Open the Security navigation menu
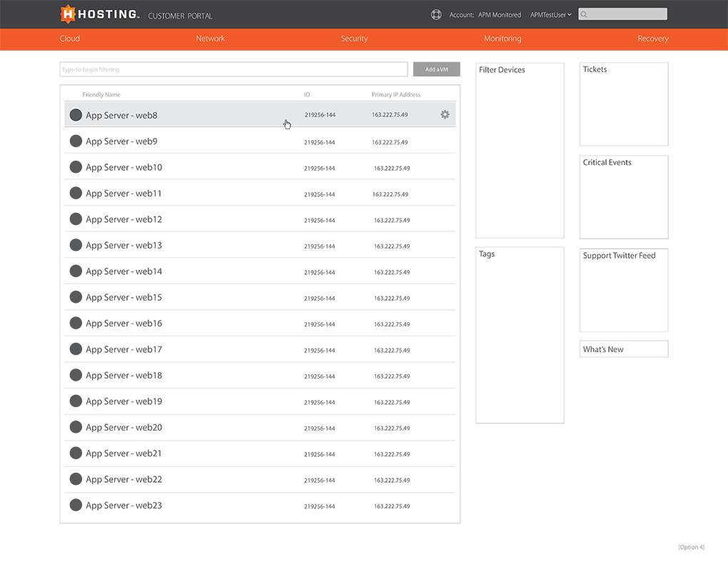The image size is (728, 572). pos(354,39)
